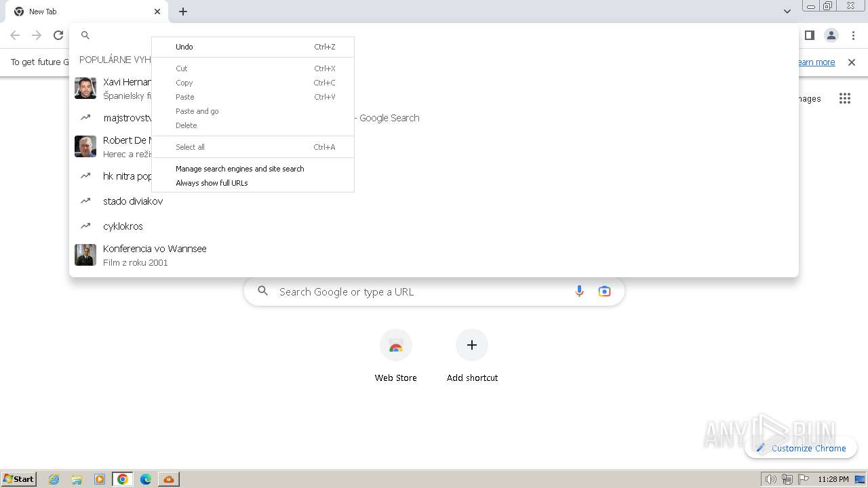Open File Explorer from taskbar
868x488 pixels.
(x=77, y=479)
